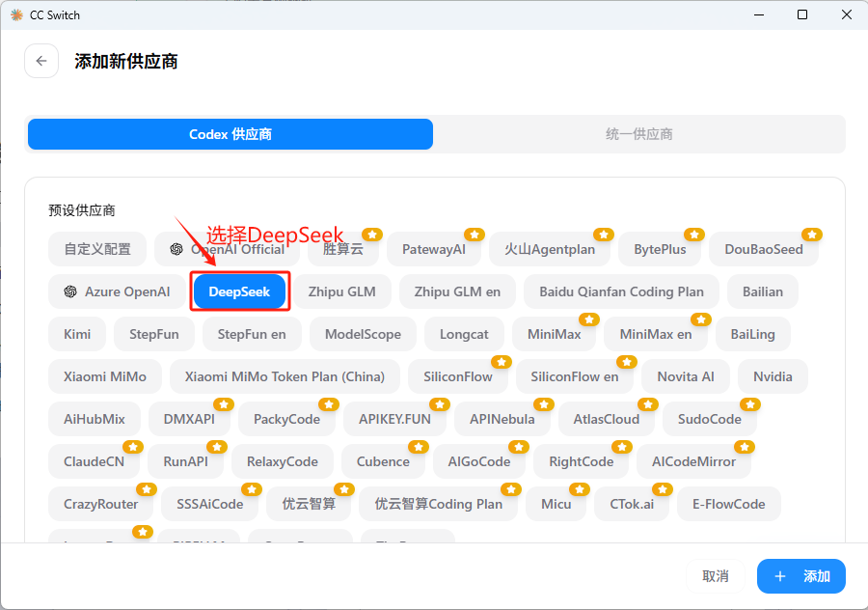Pick the CrazyRouter provider
868x610 pixels.
click(x=100, y=504)
